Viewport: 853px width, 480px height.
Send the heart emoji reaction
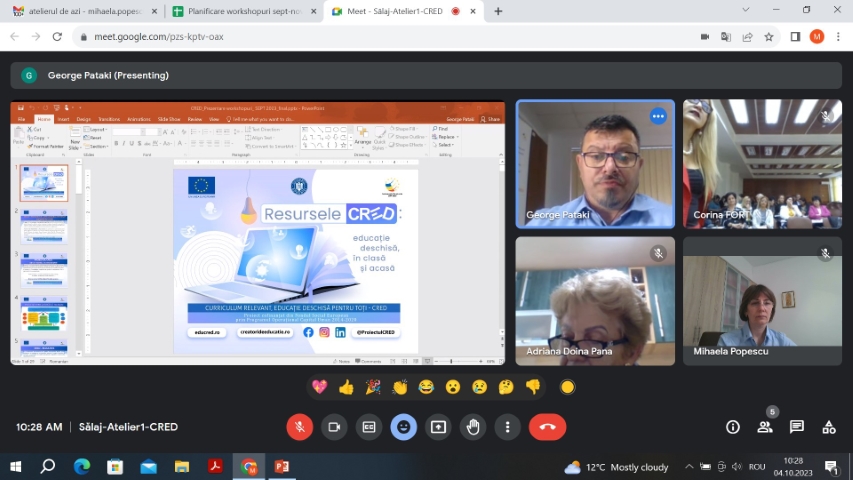click(319, 387)
